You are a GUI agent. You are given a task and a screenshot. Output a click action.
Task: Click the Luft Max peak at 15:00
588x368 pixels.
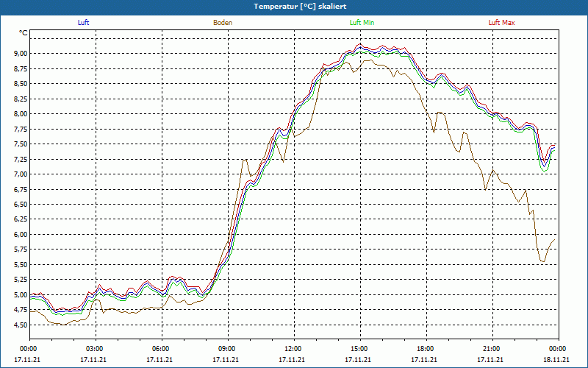pos(360,43)
